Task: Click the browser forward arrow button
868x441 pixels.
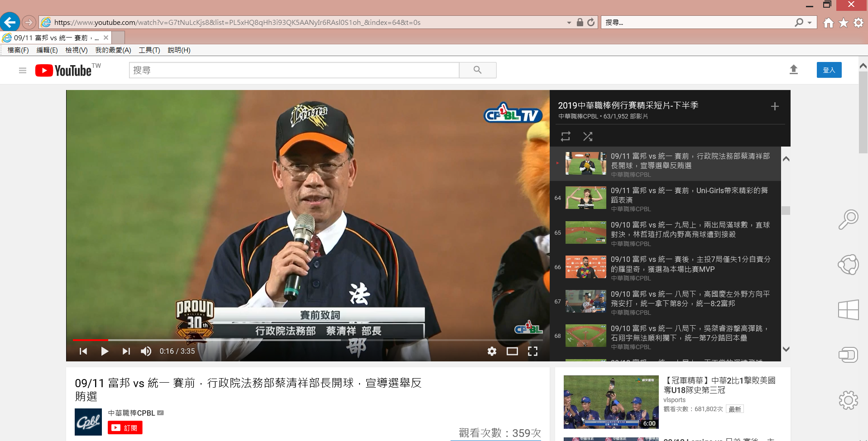Action: coord(29,22)
